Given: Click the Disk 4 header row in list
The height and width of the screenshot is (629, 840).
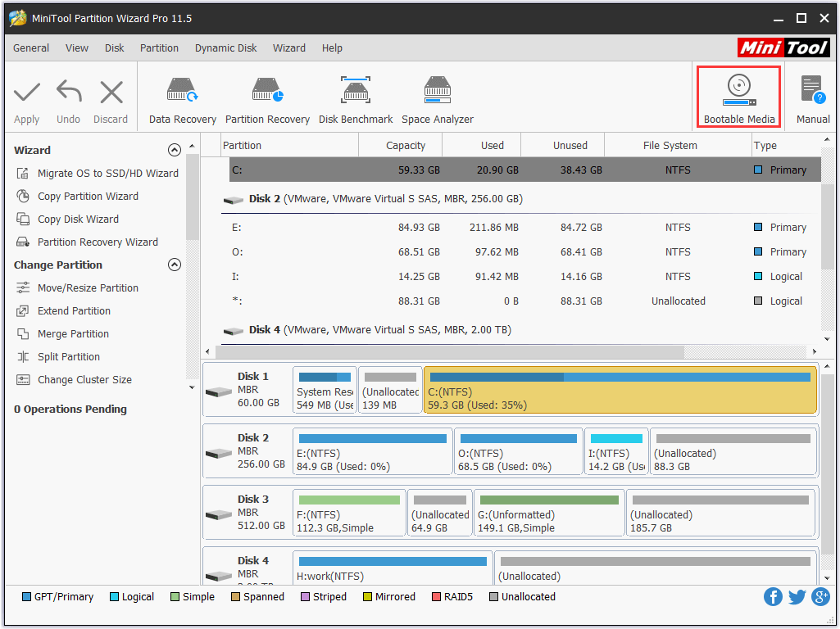Looking at the screenshot, I should click(520, 330).
